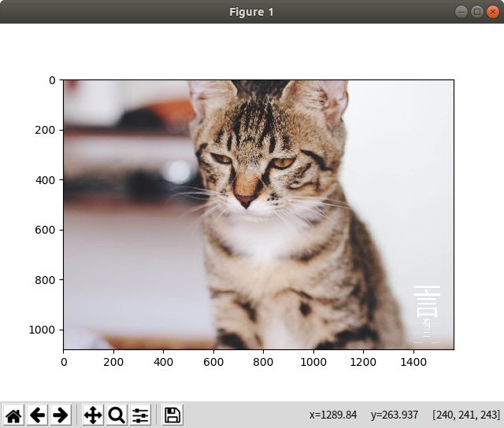Viewport: 504px width, 428px height.
Task: Click the y-axis tick label 600
Action: (46, 230)
